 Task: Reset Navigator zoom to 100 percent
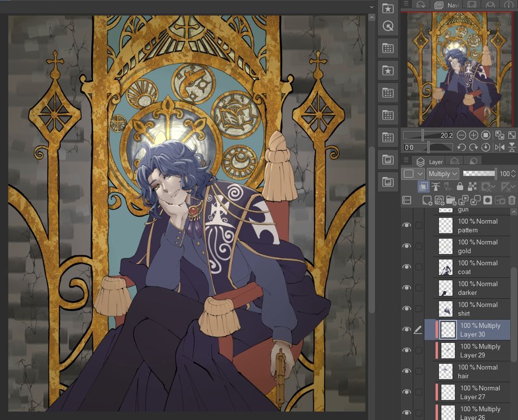point(486,135)
